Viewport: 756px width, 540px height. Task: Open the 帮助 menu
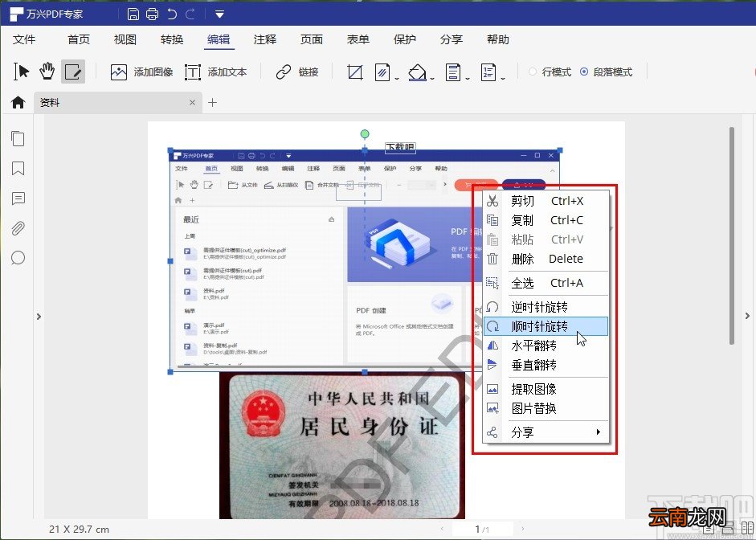tap(498, 39)
